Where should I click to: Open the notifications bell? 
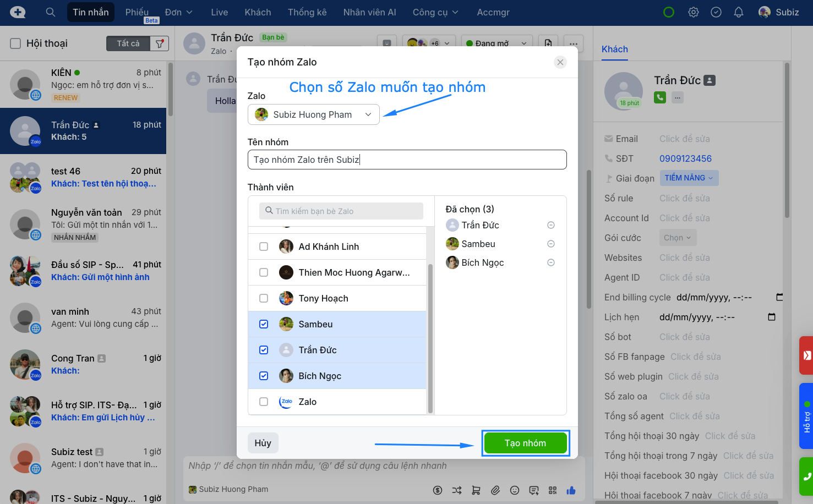[x=738, y=12]
